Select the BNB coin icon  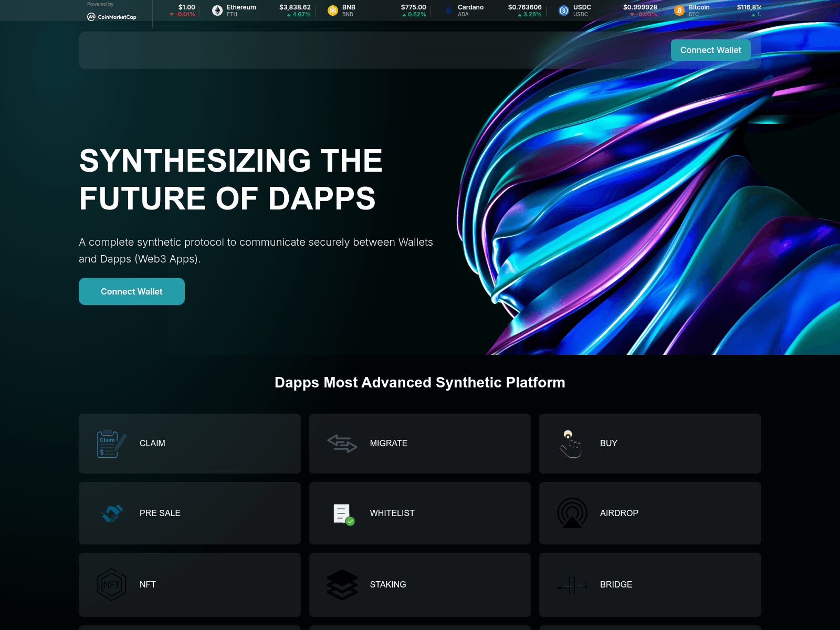[x=332, y=10]
